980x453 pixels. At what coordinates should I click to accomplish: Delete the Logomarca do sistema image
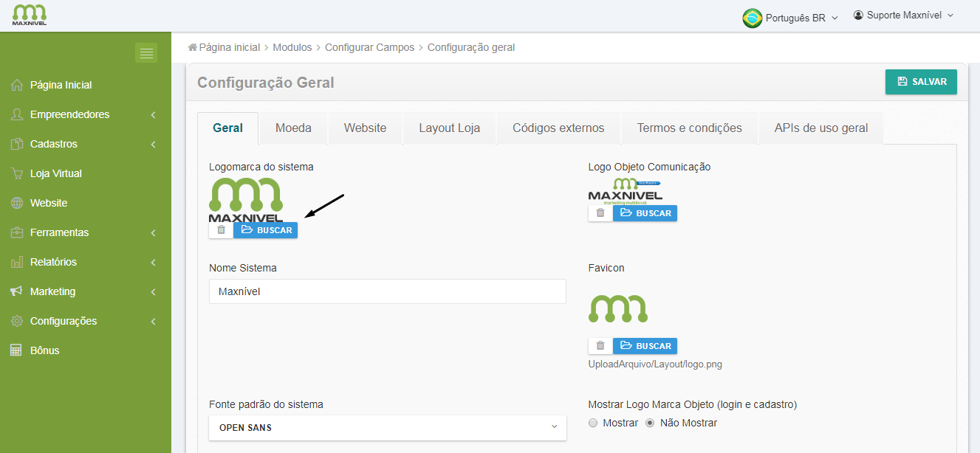click(222, 230)
